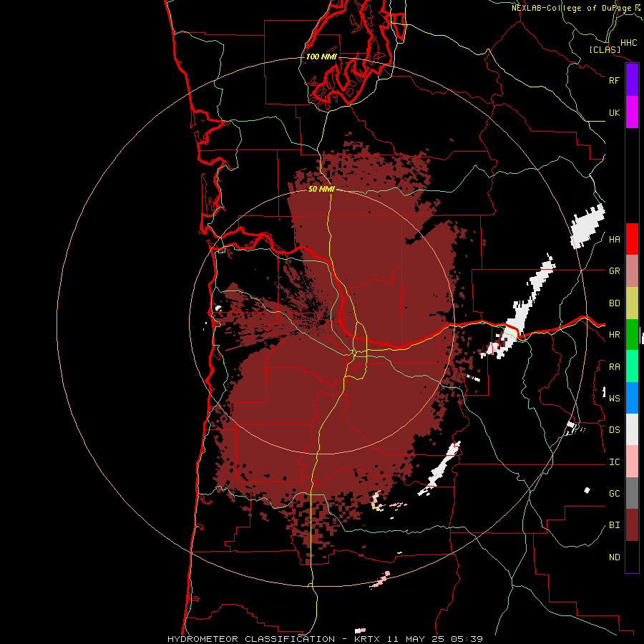Click the "RF" legend label
This screenshot has width=644, height=644.
point(614,80)
